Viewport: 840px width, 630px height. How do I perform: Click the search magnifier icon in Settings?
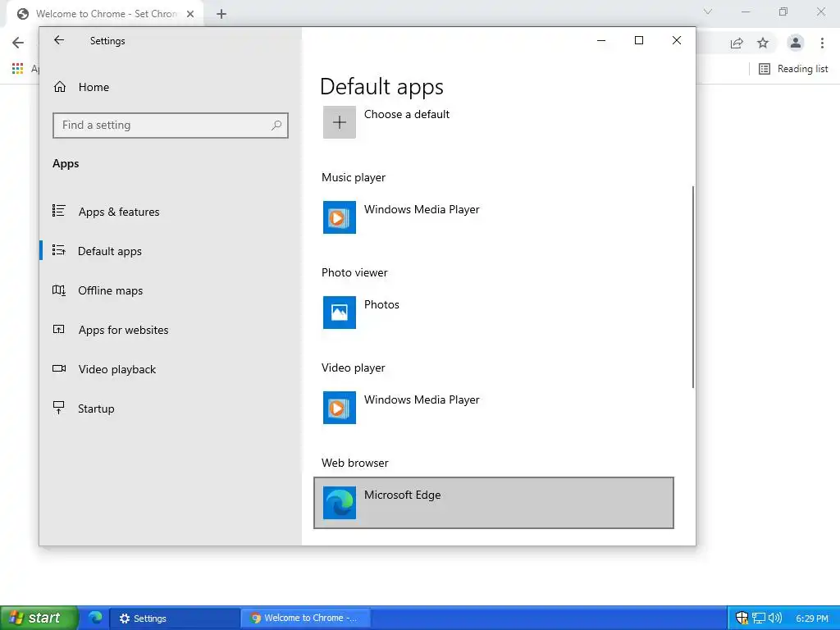(x=276, y=126)
